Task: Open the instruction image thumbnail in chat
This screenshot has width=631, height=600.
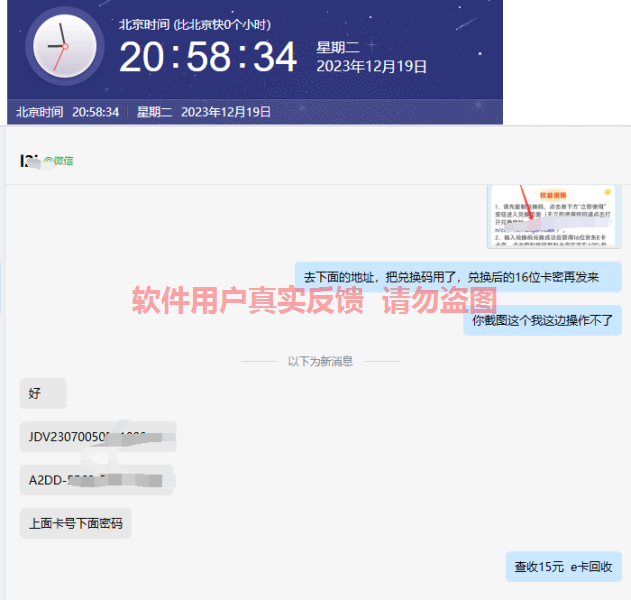Action: pos(554,215)
